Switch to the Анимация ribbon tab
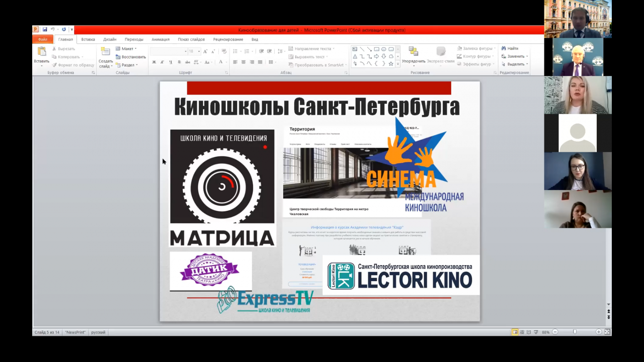644x362 pixels. coord(161,39)
